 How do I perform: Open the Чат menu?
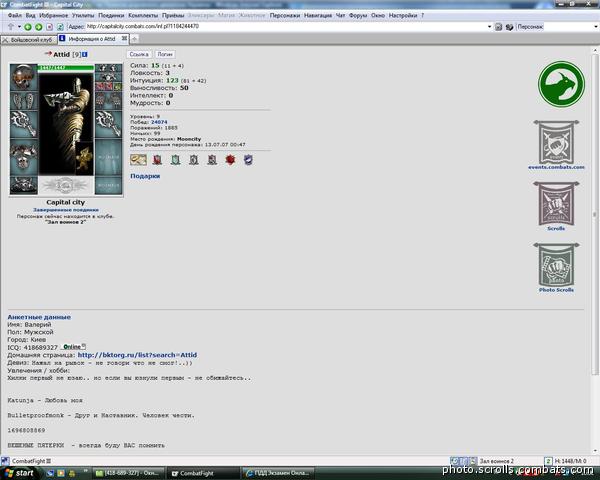[341, 16]
